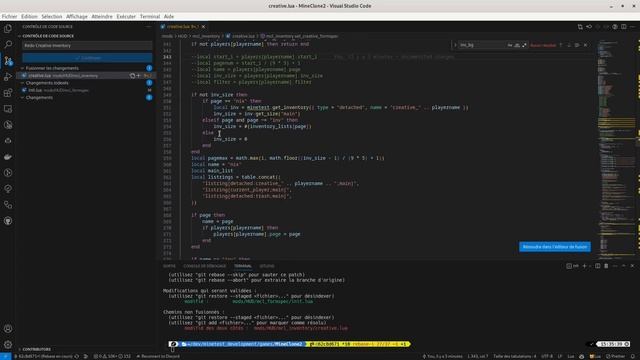The image size is (640, 360).
Task: Click the Continuer commit button
Action: [x=87, y=58]
